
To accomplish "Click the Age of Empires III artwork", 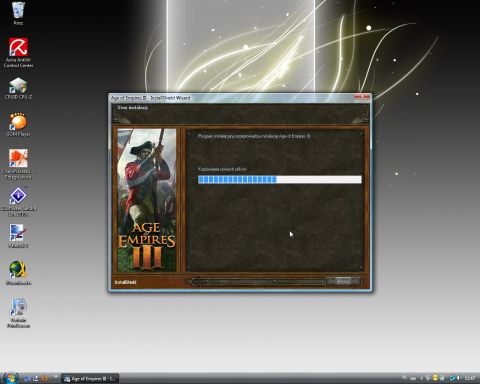I will point(147,200).
